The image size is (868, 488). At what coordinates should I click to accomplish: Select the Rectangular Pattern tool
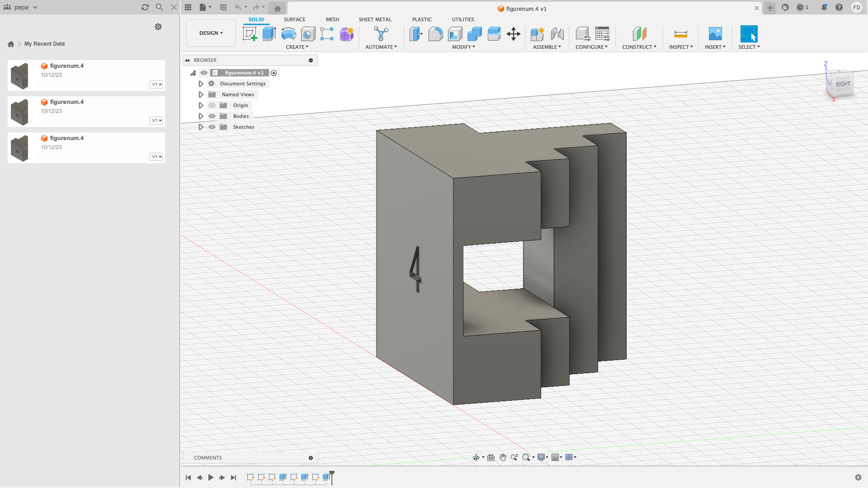tap(327, 34)
